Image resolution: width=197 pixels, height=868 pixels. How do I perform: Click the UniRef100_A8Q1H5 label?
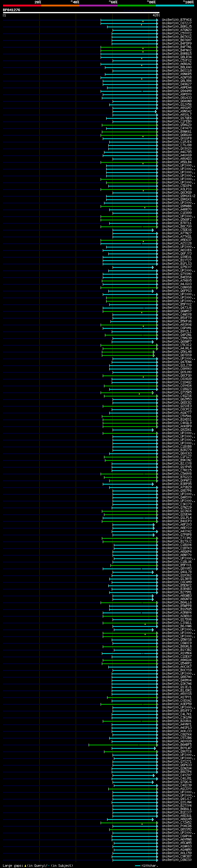tap(177, 819)
